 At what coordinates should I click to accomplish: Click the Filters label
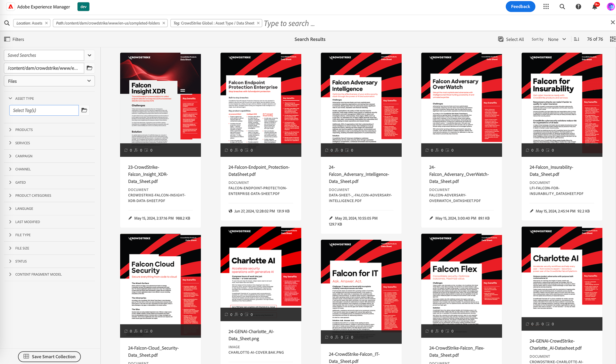point(18,39)
